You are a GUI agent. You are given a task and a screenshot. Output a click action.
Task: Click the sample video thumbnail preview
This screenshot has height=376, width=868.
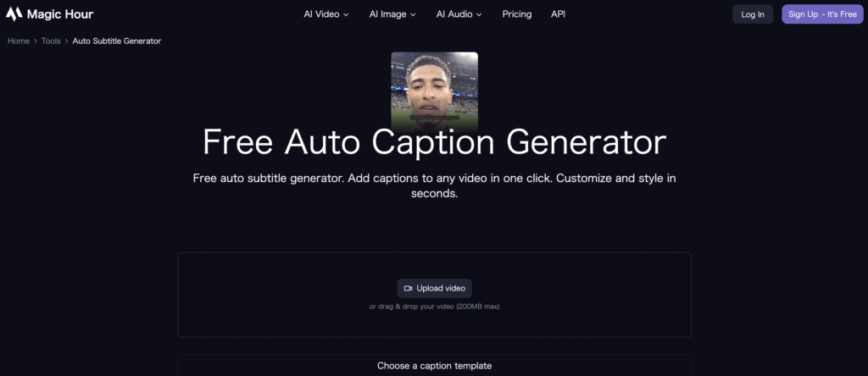click(x=434, y=91)
